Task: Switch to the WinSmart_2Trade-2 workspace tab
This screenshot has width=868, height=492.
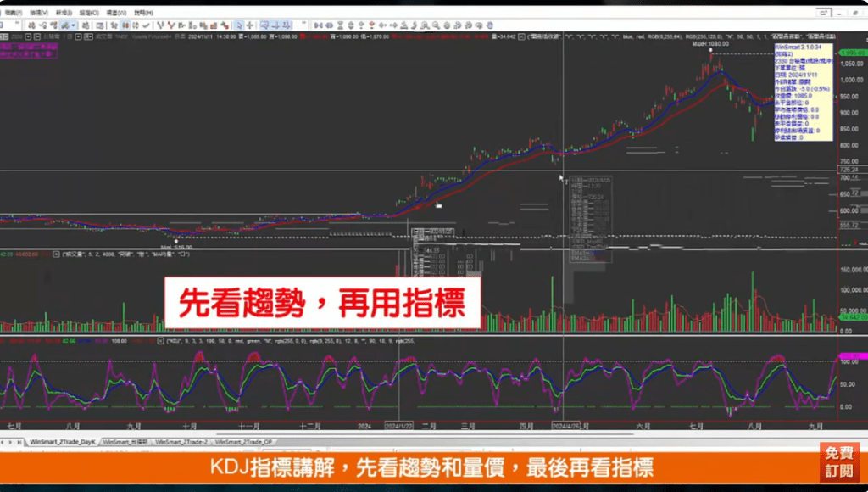Action: [x=181, y=442]
